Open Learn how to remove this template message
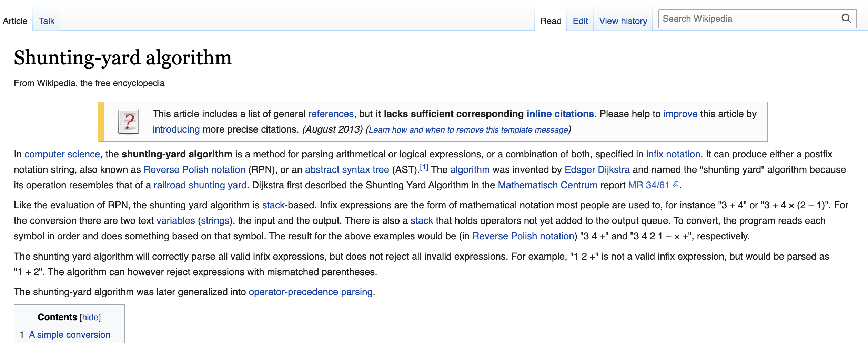The image size is (868, 343). [x=468, y=130]
